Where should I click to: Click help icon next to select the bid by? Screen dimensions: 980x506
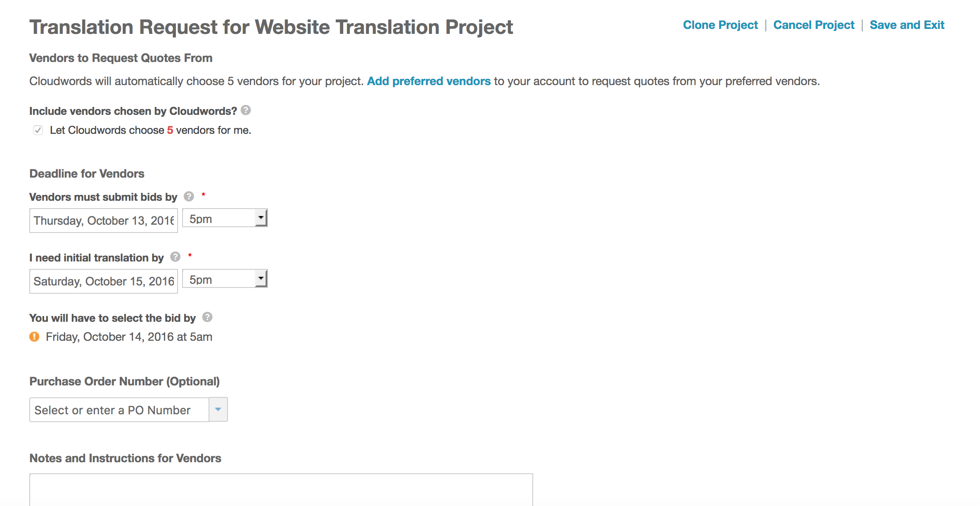tap(207, 317)
